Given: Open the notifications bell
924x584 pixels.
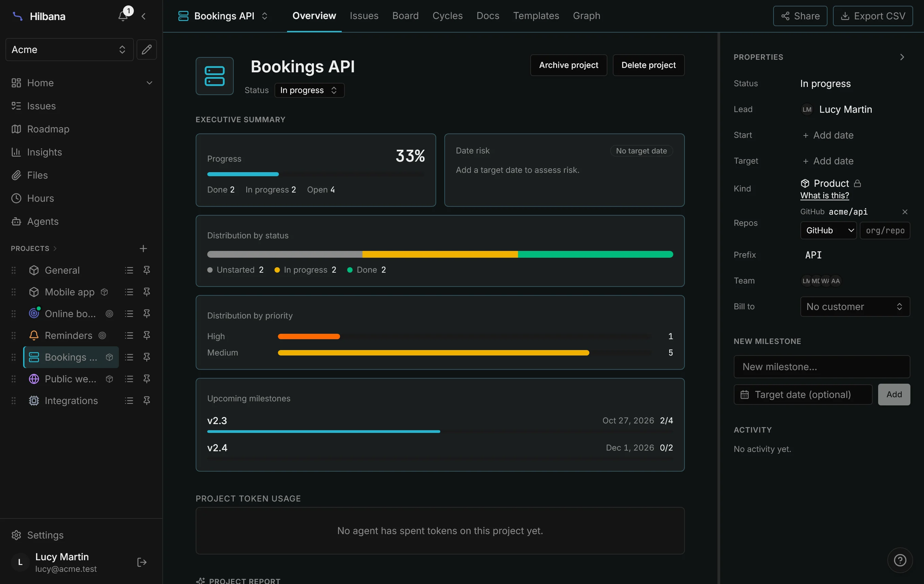Looking at the screenshot, I should pos(123,16).
